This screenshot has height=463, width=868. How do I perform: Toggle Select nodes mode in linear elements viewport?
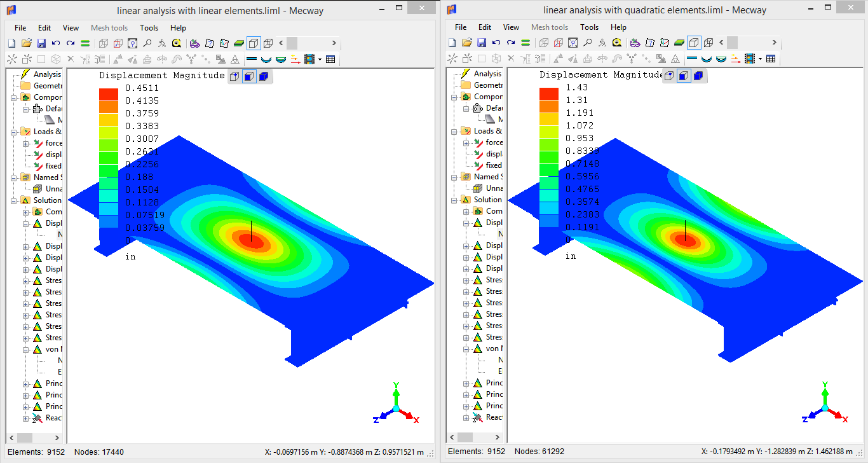(x=234, y=76)
